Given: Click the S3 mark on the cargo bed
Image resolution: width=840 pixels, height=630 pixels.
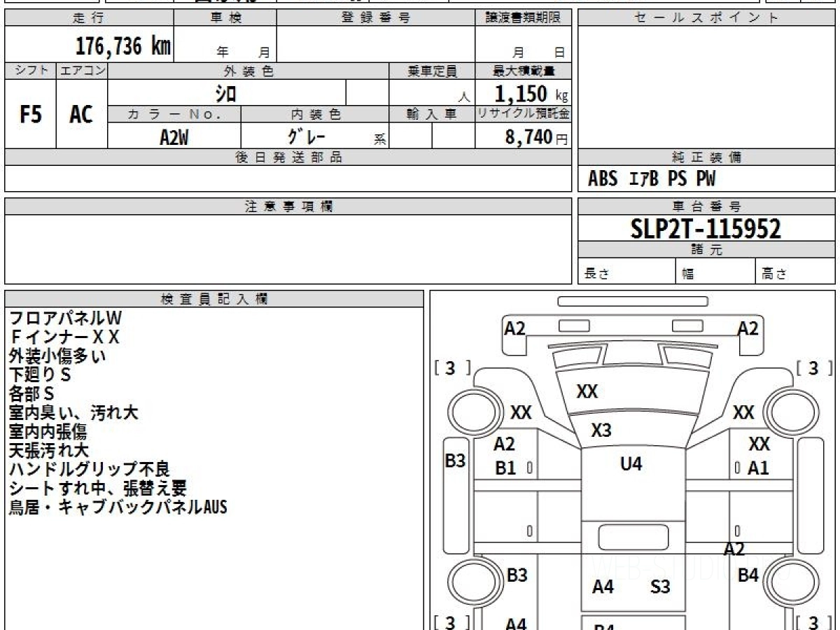Looking at the screenshot, I should [x=660, y=587].
